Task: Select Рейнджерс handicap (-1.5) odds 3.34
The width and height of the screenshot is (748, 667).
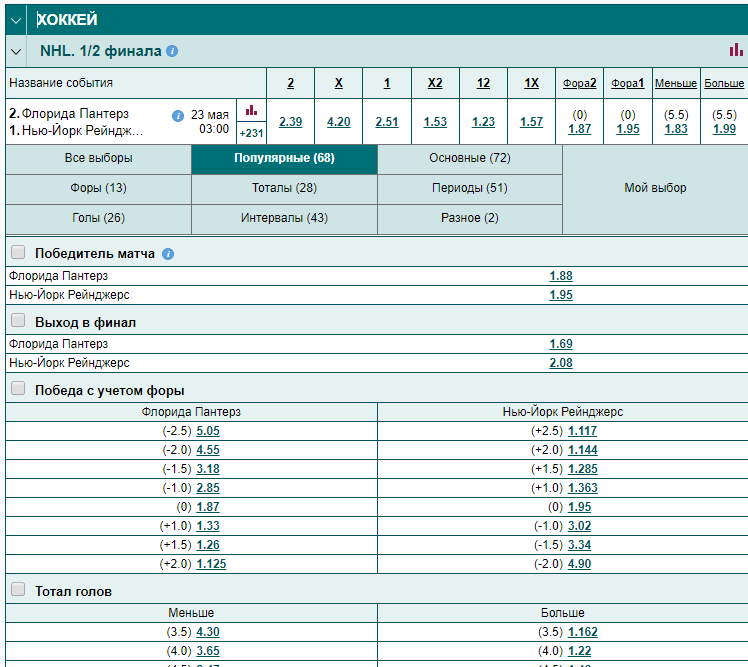Action: coord(579,545)
